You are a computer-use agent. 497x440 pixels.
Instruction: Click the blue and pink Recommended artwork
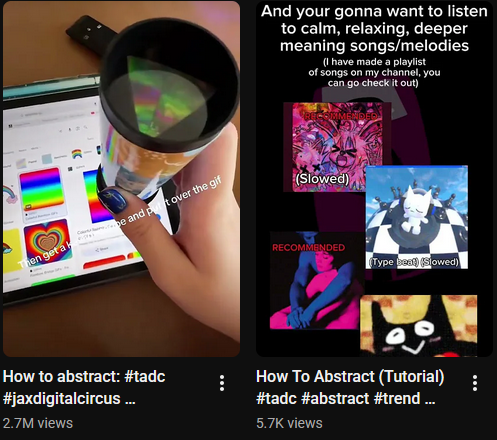point(317,280)
